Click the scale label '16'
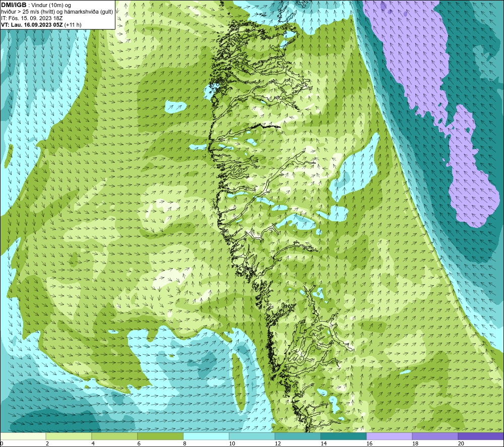 [369, 444]
